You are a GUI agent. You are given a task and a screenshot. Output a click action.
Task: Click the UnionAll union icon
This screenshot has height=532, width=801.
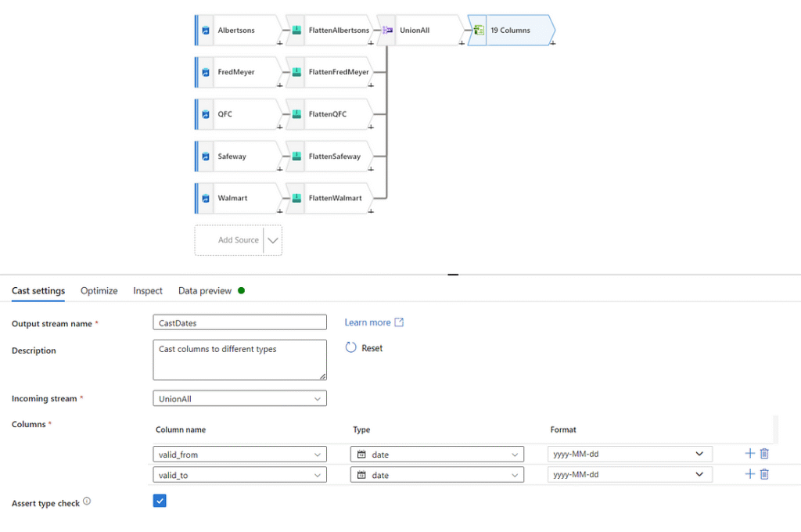tap(387, 31)
